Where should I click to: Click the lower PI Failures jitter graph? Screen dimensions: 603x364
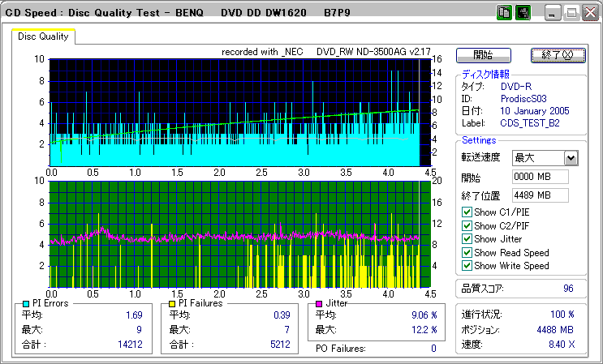pyautogui.click(x=235, y=233)
